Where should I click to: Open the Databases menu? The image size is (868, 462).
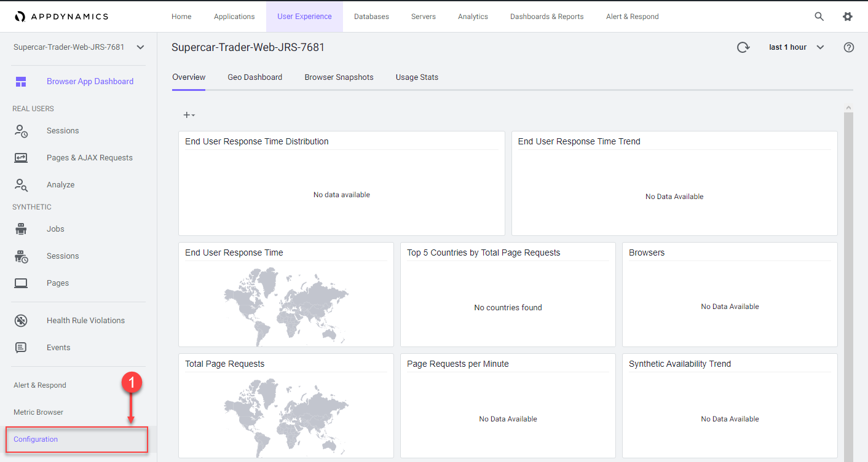click(371, 17)
